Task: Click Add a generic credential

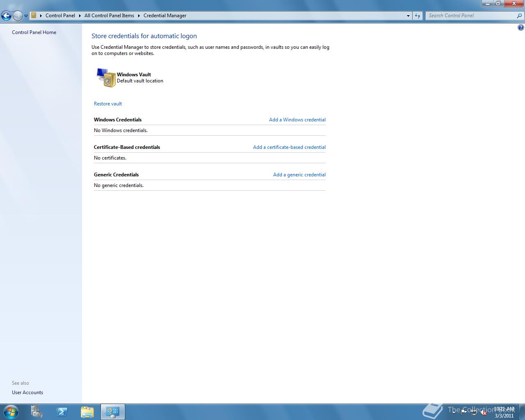Action: click(299, 175)
